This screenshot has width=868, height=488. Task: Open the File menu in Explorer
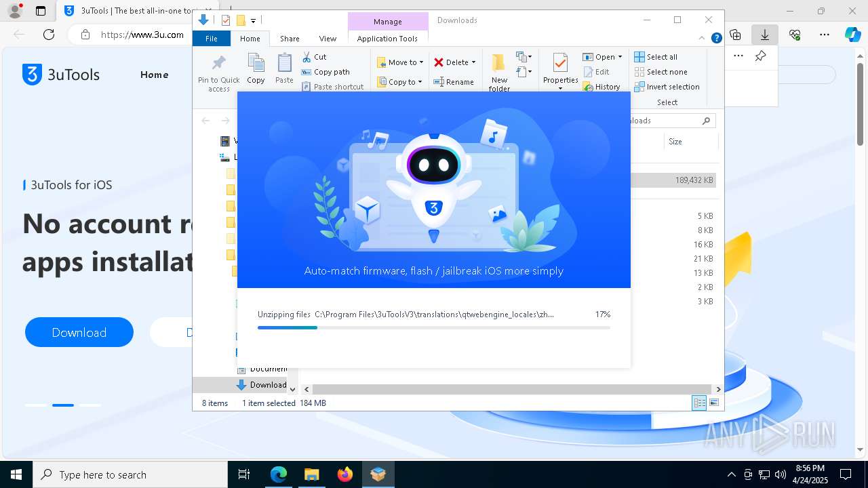212,39
